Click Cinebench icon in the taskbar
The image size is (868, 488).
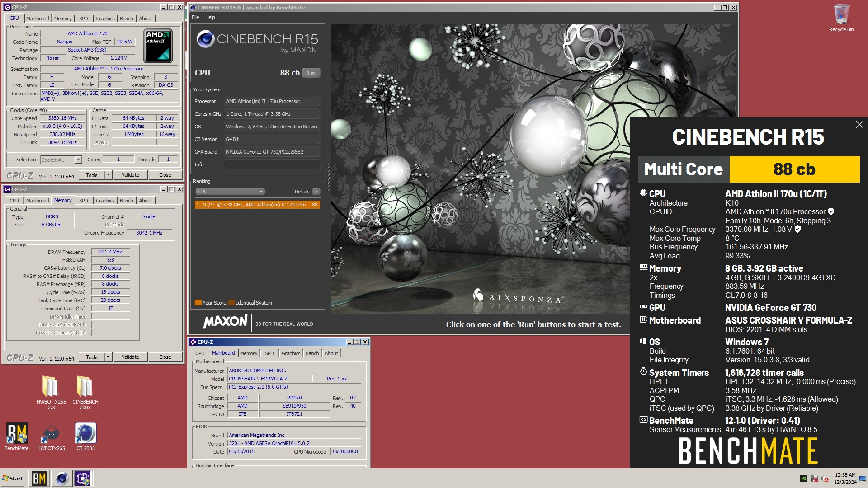pyautogui.click(x=61, y=479)
